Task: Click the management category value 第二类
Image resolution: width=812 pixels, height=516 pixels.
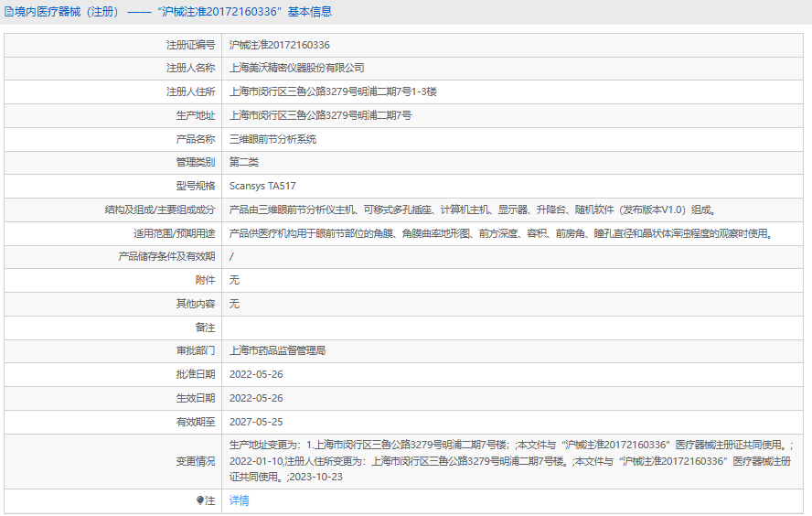Action: tap(244, 162)
